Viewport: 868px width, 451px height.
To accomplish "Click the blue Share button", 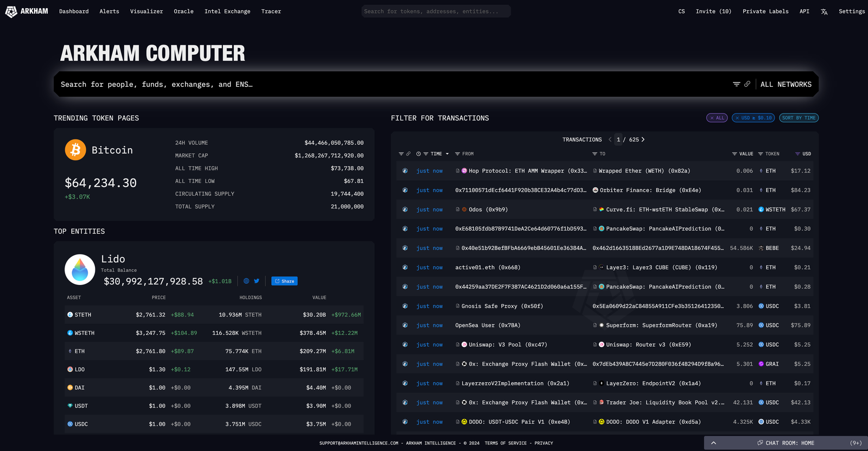I will (x=284, y=281).
